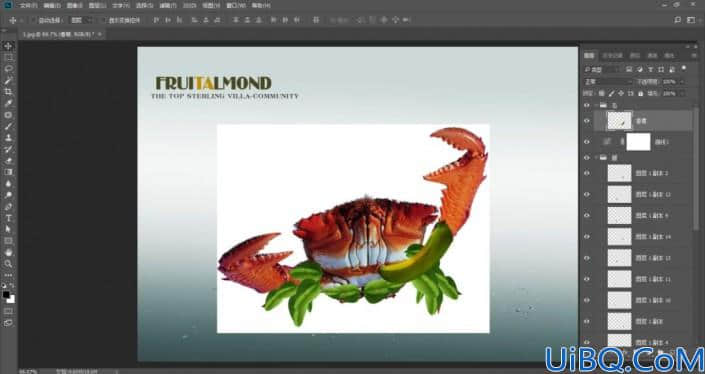The image size is (705, 374).
Task: Lock all padlock icon in Layers panel
Action: click(x=641, y=94)
